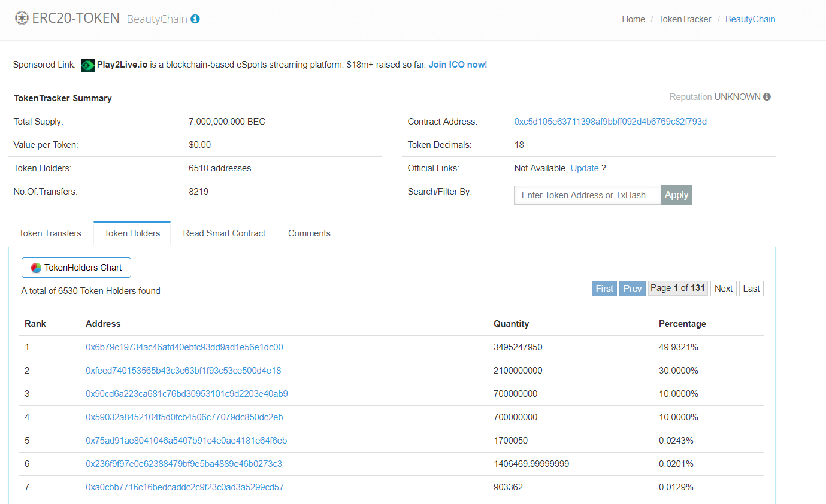Screen dimensions: 826x504
Task: Select the percentage 49.9321%
Action: click(679, 347)
